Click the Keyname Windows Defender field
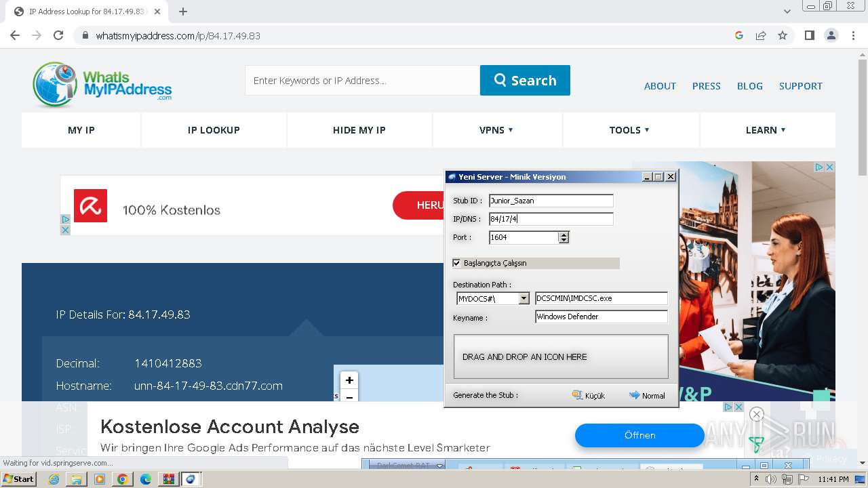This screenshot has height=488, width=868. (x=601, y=317)
